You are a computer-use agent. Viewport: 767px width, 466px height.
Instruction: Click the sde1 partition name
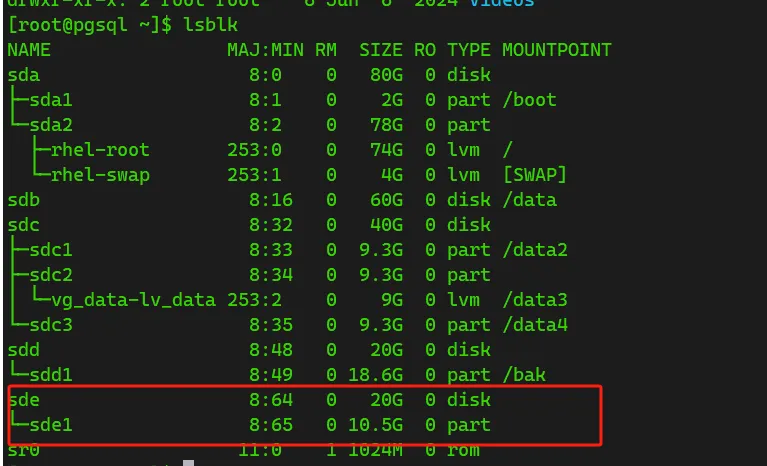pyautogui.click(x=51, y=424)
